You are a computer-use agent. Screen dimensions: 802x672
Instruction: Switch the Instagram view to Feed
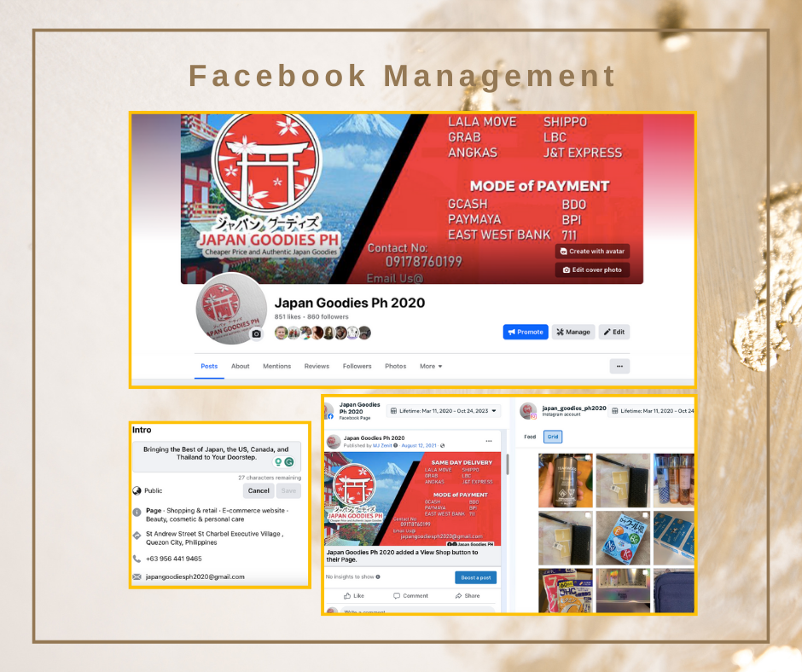tap(530, 437)
